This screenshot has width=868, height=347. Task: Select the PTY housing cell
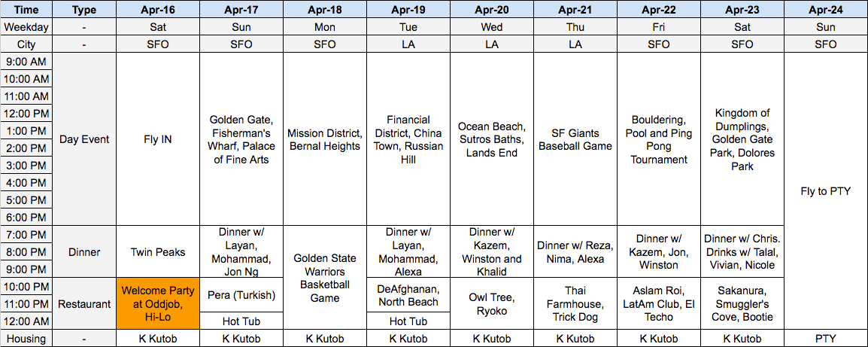coord(825,339)
